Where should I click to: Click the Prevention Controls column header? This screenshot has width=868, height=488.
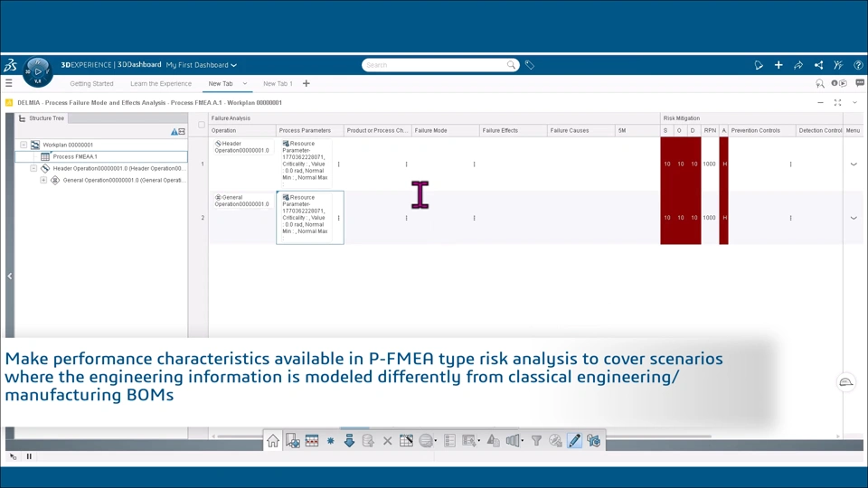[761, 130]
